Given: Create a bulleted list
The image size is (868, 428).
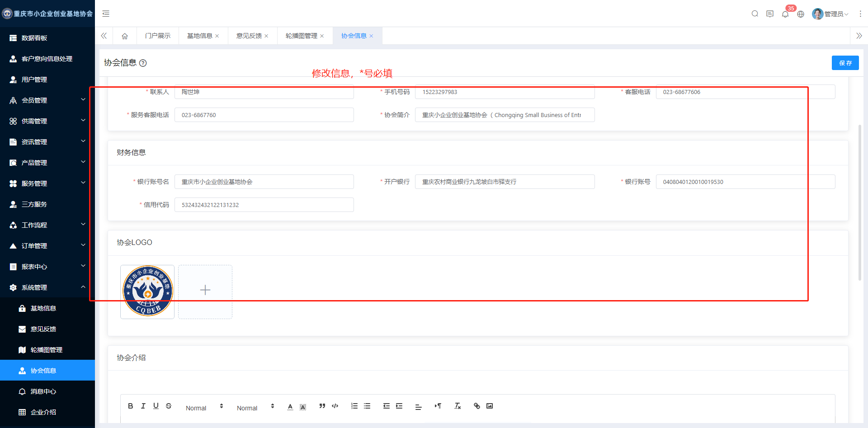Looking at the screenshot, I should pos(367,406).
